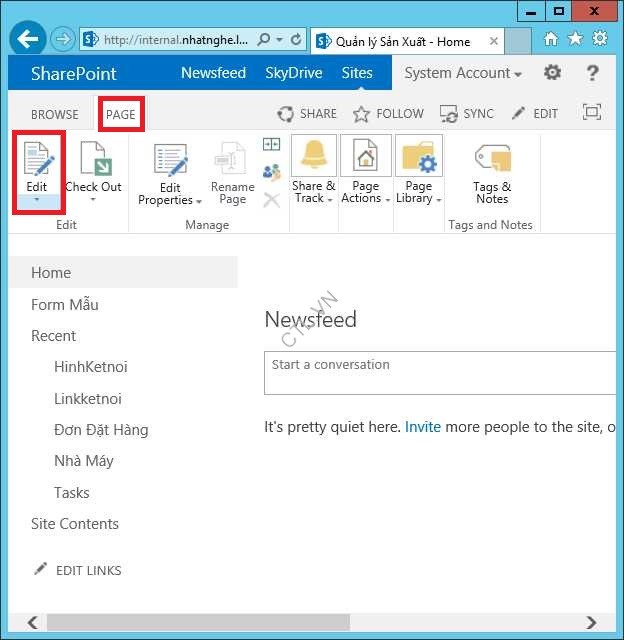This screenshot has height=640, width=624.
Task: Click the Invite link
Action: click(x=423, y=427)
